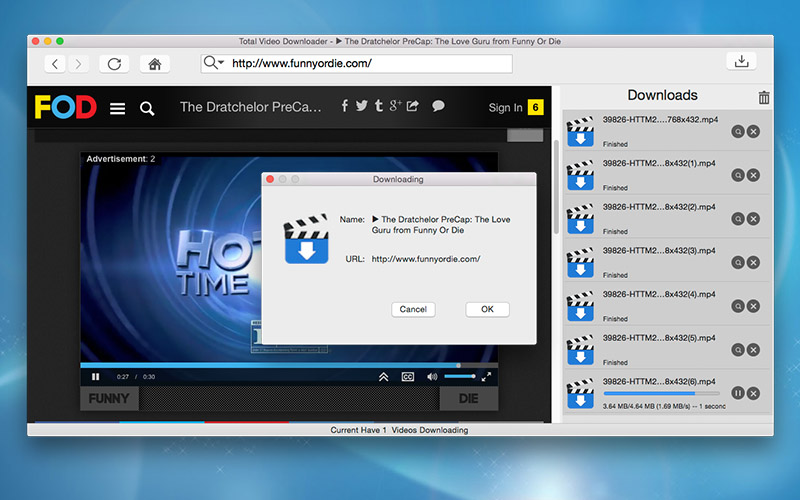
Task: Open the FOD hamburger menu
Action: (117, 108)
